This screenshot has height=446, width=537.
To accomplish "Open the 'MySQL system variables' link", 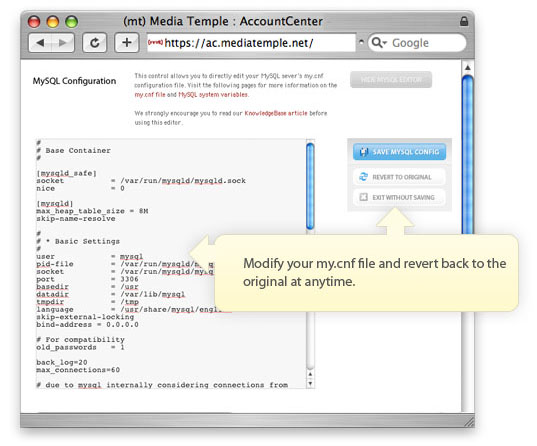I will (x=213, y=95).
